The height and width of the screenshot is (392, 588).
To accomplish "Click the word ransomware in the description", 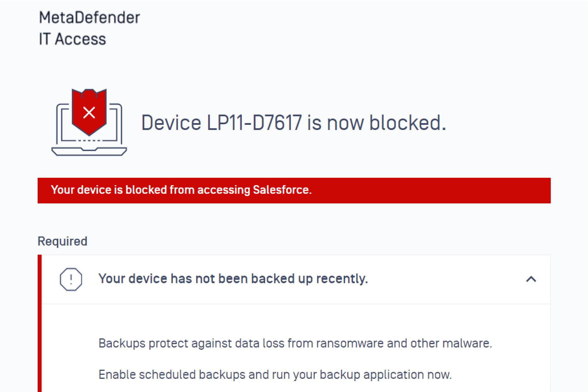I will [350, 343].
